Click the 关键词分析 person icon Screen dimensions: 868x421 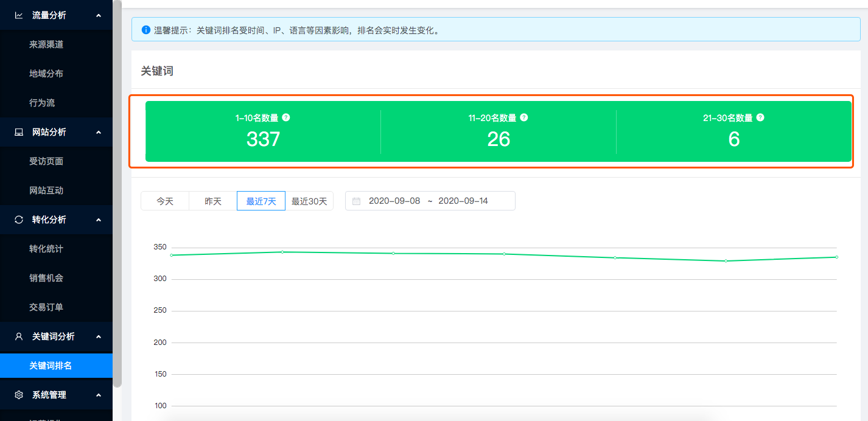[x=19, y=336]
